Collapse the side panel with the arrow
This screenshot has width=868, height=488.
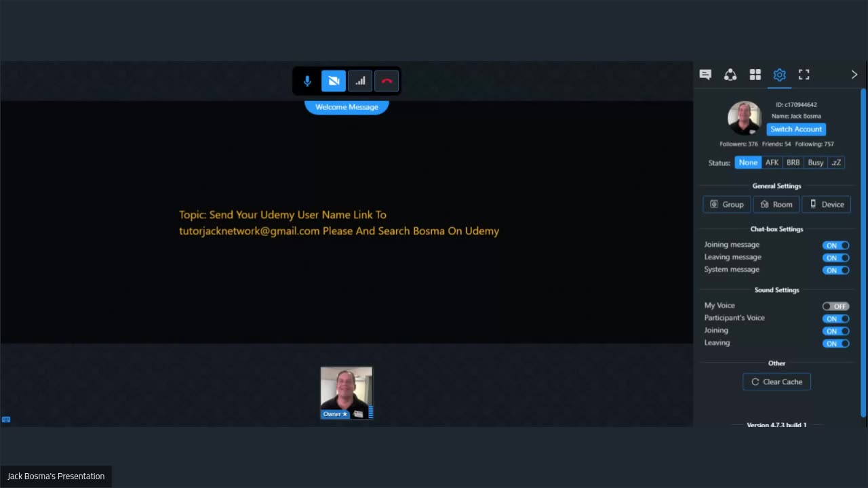click(x=854, y=75)
